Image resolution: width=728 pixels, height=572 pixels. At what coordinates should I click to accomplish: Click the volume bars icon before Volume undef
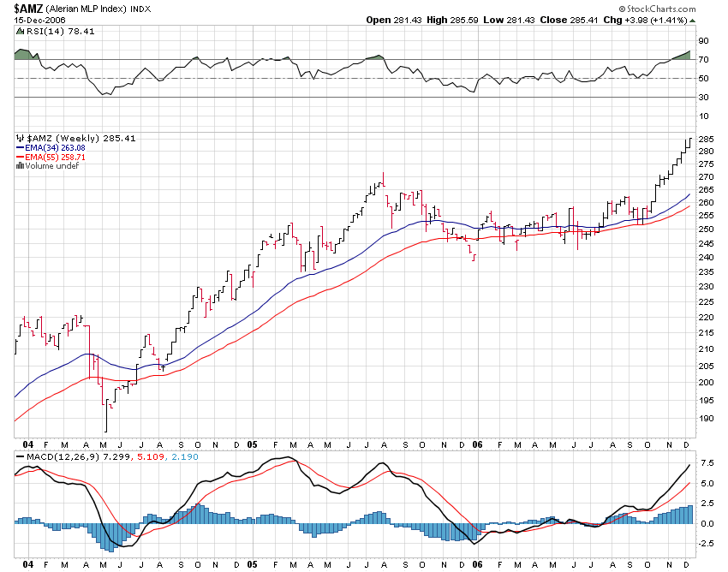coord(20,166)
